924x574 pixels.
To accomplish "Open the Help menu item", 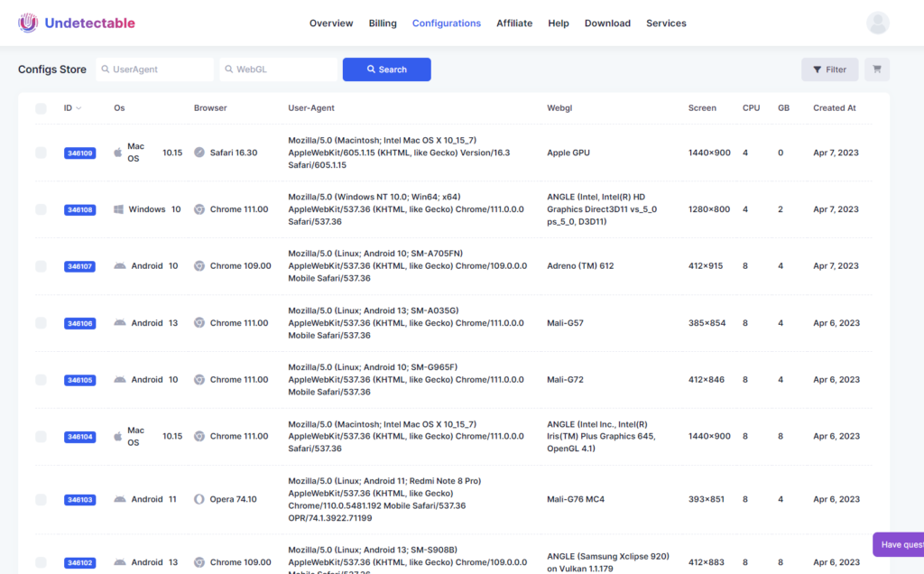I will point(558,23).
